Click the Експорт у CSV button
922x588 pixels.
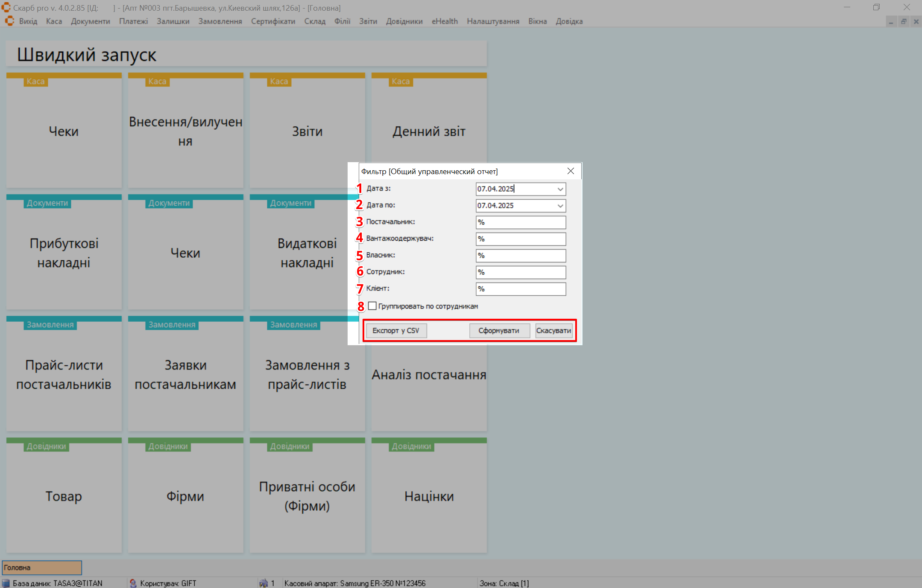coord(396,331)
